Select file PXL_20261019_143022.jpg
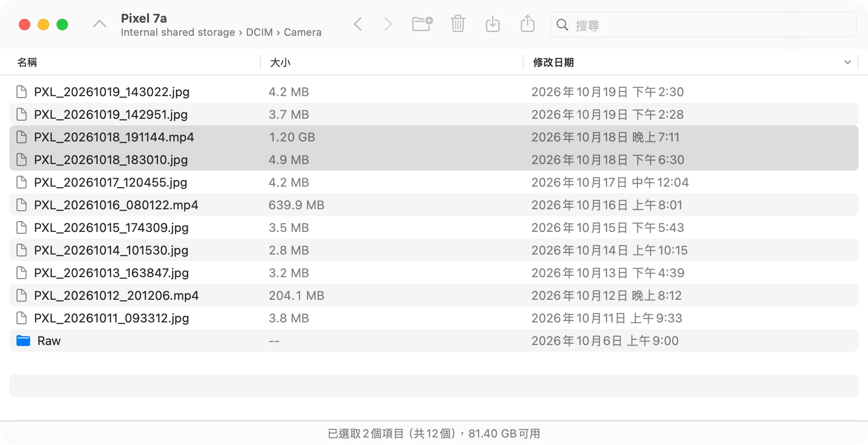Screen dimensions: 868x445 pos(112,92)
